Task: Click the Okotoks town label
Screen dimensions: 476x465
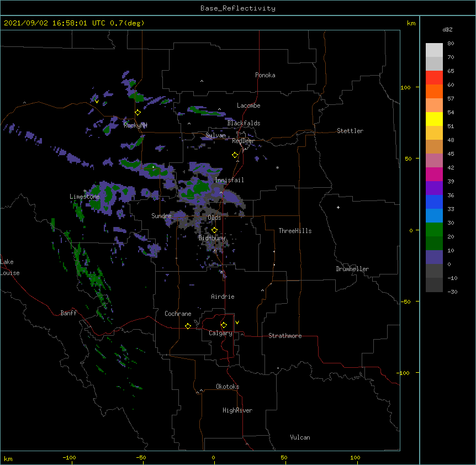Action: click(228, 387)
